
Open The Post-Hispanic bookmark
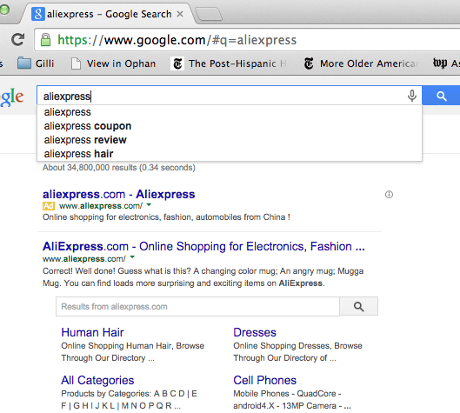tap(229, 63)
